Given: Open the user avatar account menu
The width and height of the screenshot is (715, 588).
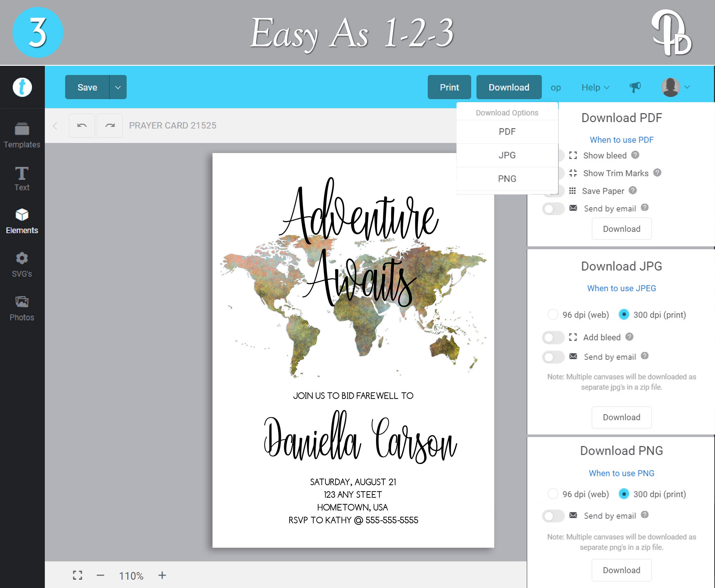Looking at the screenshot, I should coord(676,87).
